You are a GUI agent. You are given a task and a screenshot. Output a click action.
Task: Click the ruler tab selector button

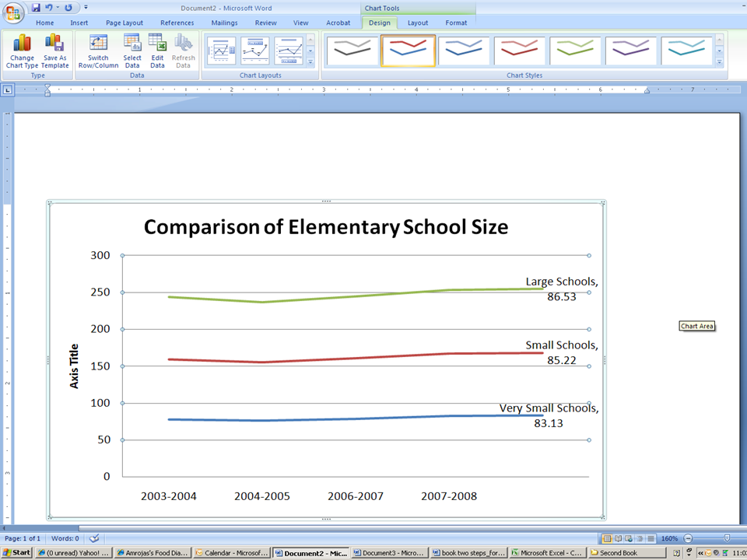(x=7, y=89)
